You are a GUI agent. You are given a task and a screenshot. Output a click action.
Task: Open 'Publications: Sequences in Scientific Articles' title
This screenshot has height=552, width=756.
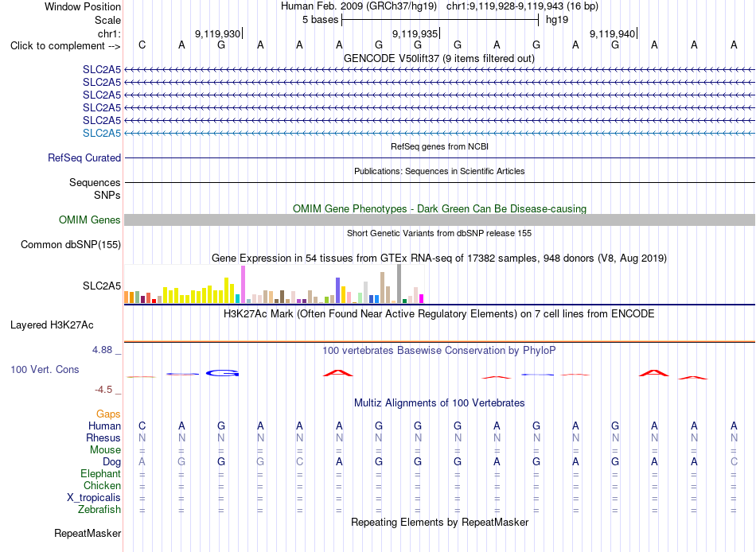click(439, 171)
